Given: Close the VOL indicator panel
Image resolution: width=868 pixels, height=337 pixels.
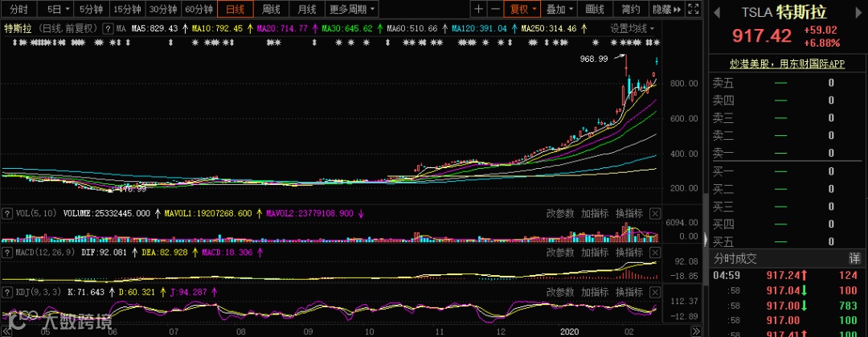Looking at the screenshot, I should (x=655, y=213).
